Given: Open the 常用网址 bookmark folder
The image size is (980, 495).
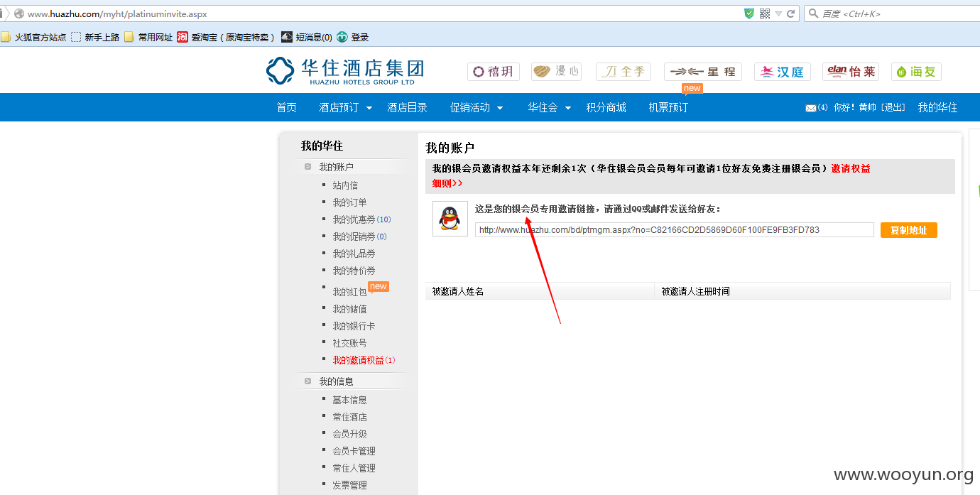Looking at the screenshot, I should click(148, 37).
